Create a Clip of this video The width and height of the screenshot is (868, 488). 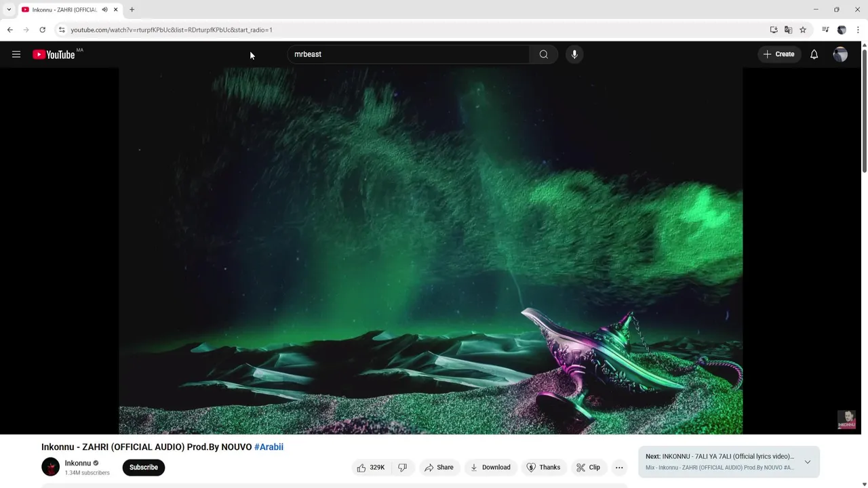(x=588, y=467)
